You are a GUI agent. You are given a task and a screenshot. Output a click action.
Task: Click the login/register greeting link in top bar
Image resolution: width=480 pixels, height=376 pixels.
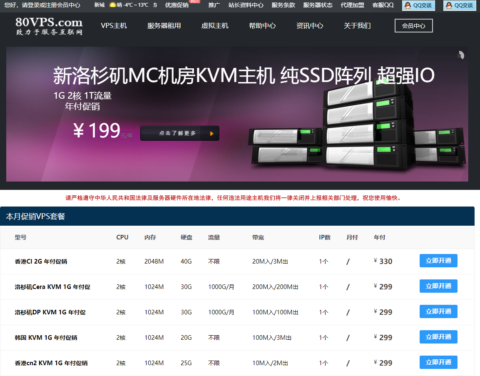click(42, 5)
